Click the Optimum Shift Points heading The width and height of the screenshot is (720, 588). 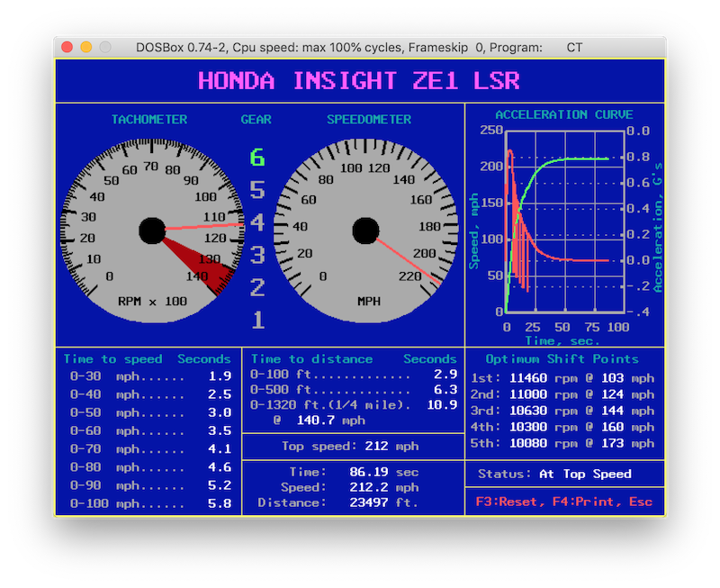(x=562, y=358)
